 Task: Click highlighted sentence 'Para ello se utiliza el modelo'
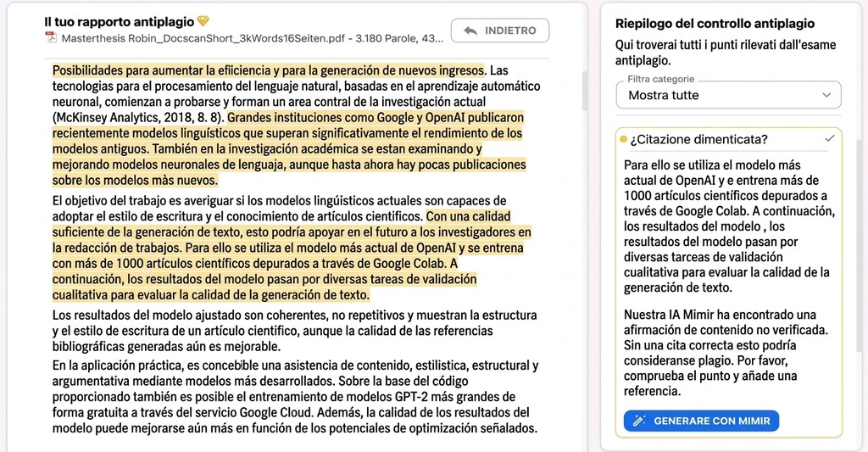coord(288,255)
